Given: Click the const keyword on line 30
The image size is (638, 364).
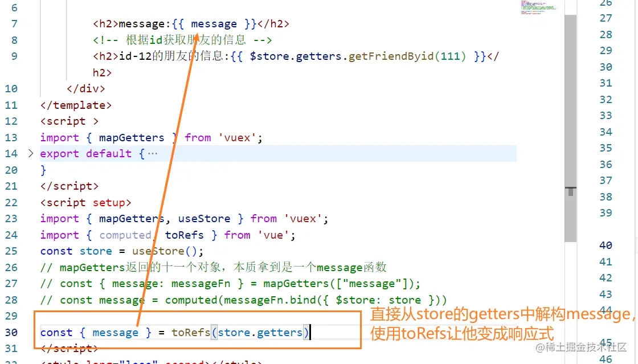Looking at the screenshot, I should [56, 333].
